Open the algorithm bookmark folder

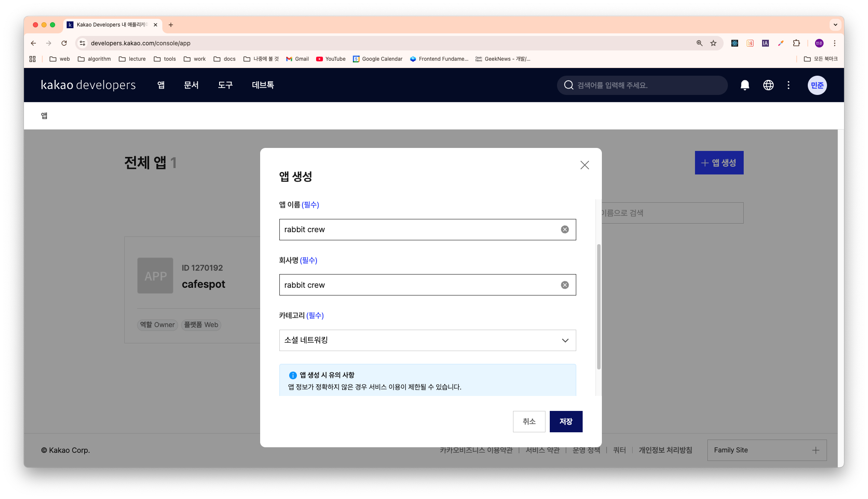point(94,59)
